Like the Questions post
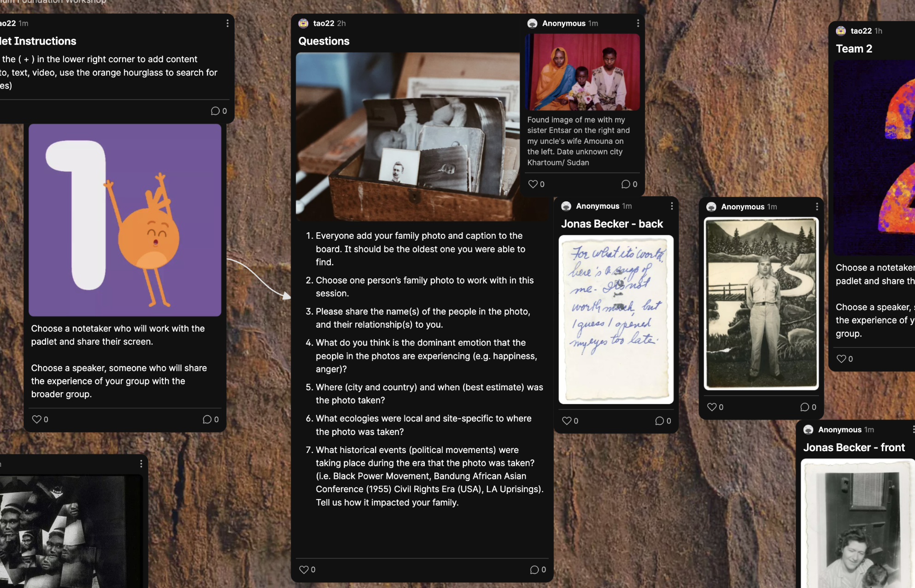This screenshot has height=588, width=915. (304, 570)
